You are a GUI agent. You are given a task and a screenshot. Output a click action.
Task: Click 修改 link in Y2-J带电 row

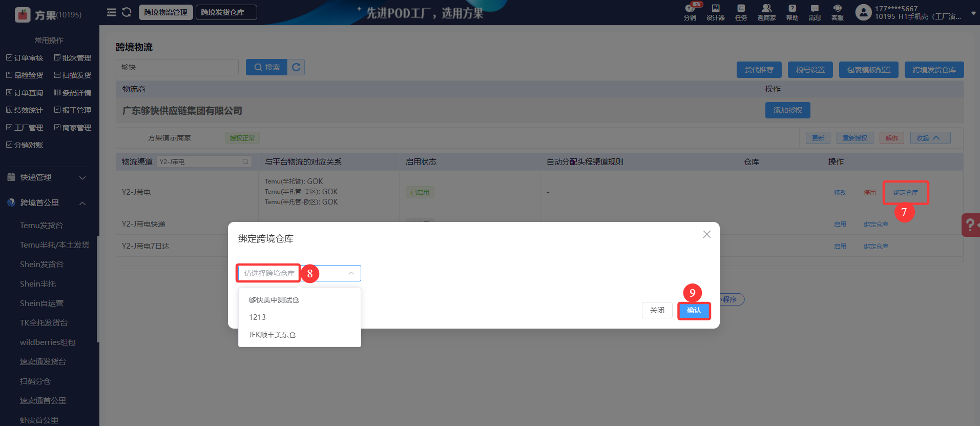click(840, 193)
